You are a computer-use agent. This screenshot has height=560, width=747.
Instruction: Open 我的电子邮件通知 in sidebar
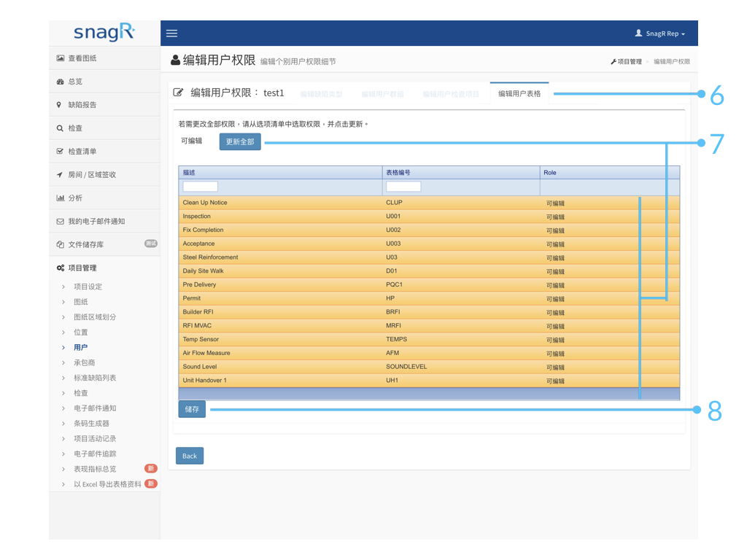point(104,222)
